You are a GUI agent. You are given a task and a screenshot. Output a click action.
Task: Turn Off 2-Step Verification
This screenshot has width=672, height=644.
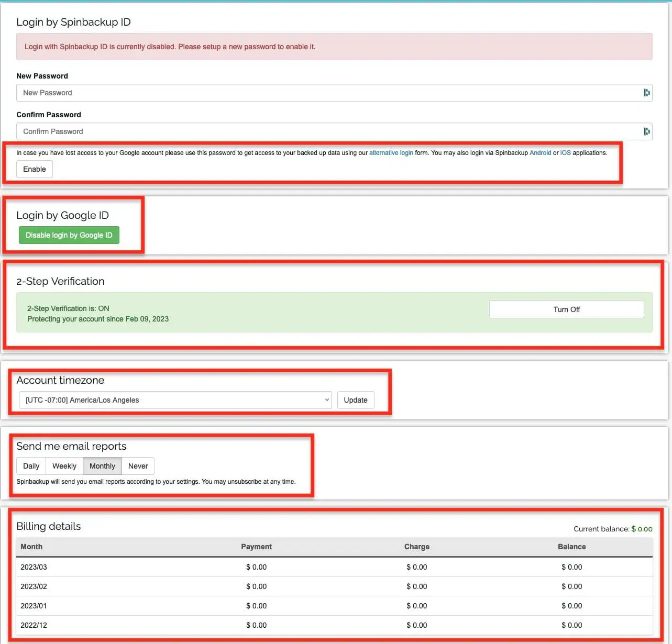[x=566, y=309]
